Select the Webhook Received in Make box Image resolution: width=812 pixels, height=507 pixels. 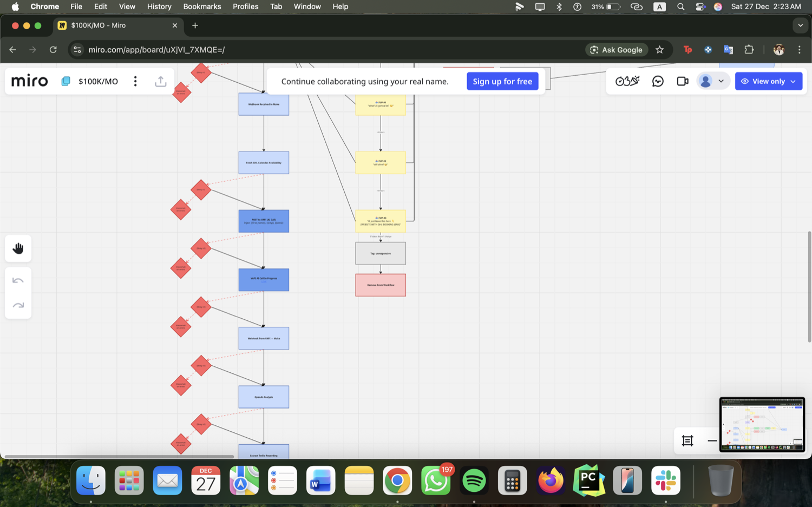(x=264, y=104)
